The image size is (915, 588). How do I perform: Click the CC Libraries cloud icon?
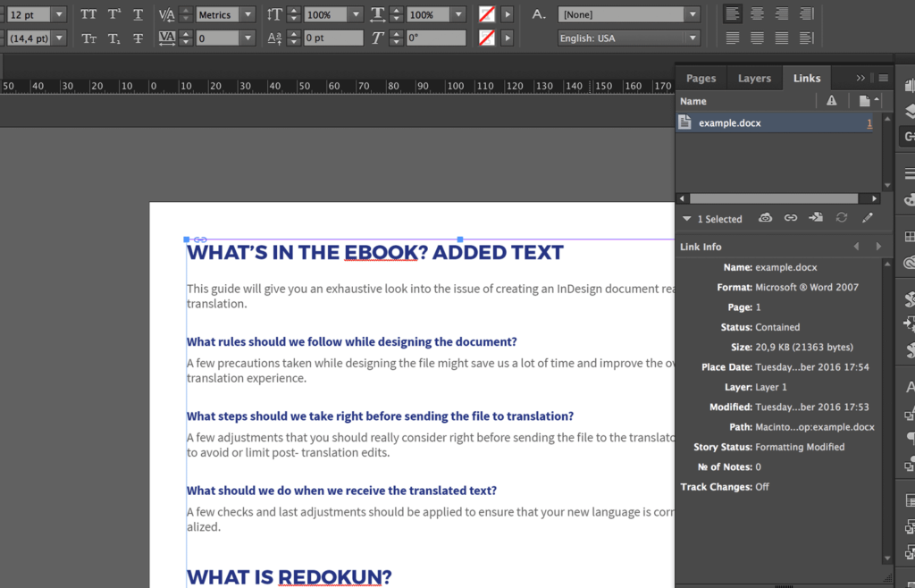point(765,217)
